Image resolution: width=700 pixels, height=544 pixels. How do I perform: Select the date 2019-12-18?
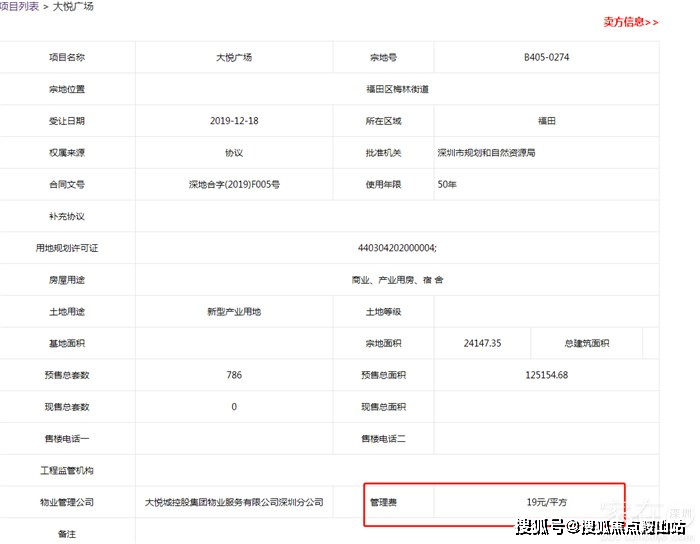tap(234, 121)
